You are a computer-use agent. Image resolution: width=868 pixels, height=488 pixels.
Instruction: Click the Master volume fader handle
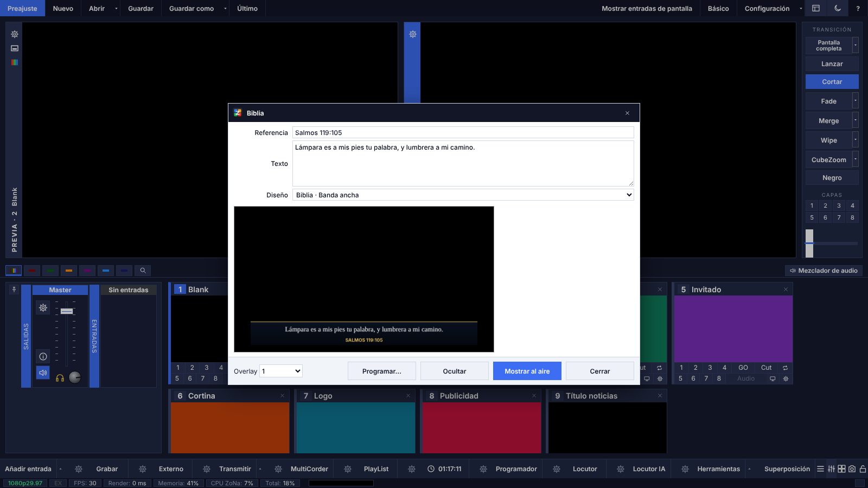tap(67, 311)
